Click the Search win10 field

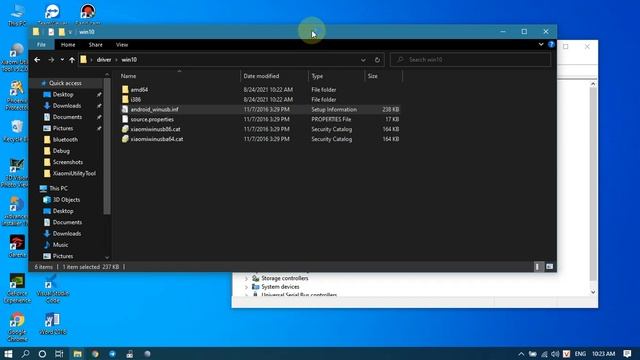pyautogui.click(x=471, y=60)
